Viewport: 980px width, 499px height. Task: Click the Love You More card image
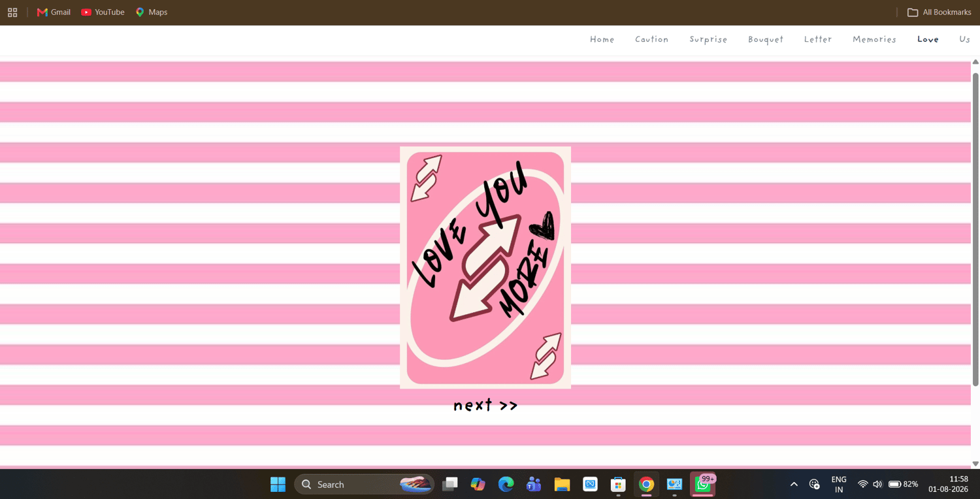(485, 268)
